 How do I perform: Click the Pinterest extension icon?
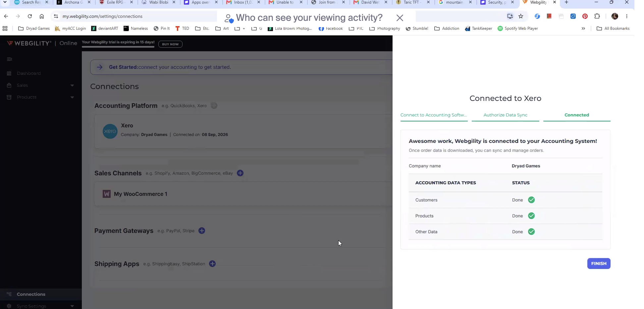[x=585, y=16]
